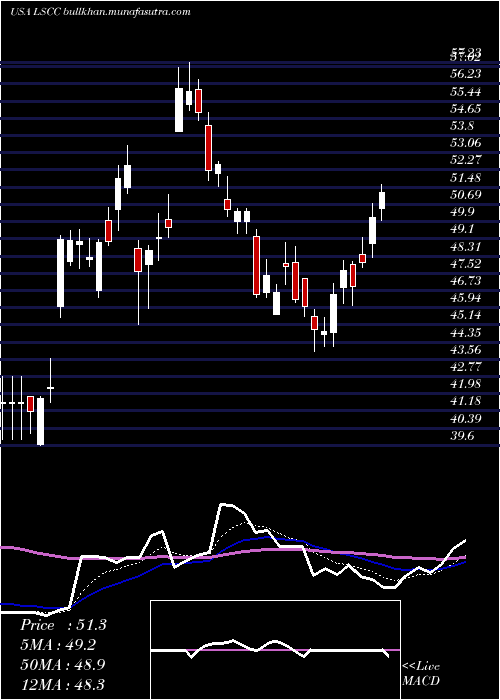Click the price axis label 45.14

[466, 315]
